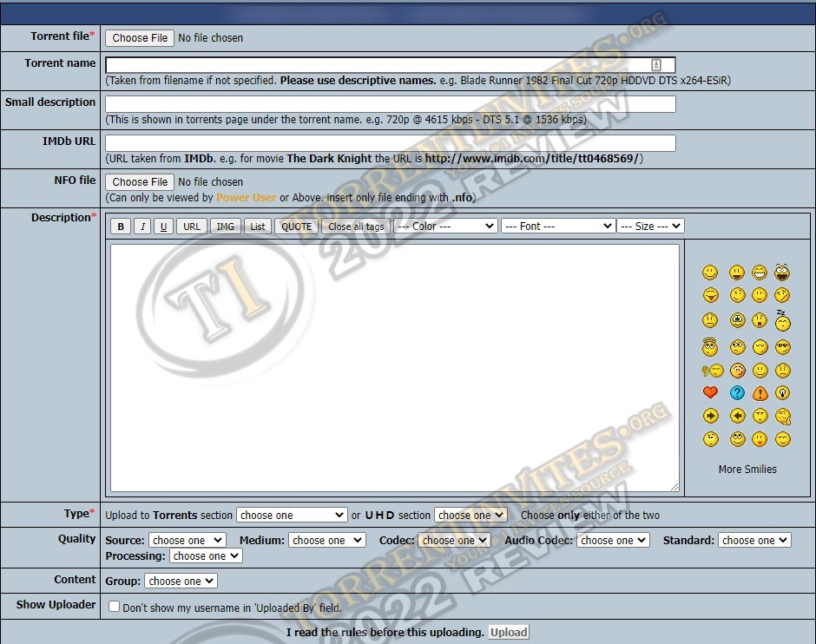Toggle bold formatting with the B button
This screenshot has width=816, height=644.
pos(121,227)
